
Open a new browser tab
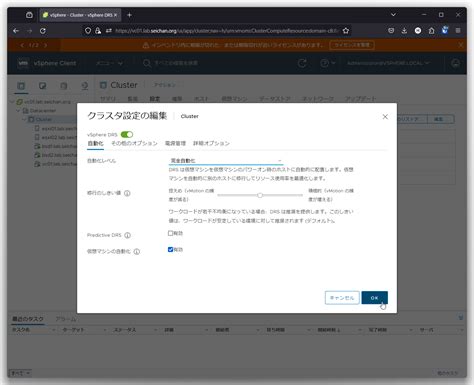pos(129,15)
